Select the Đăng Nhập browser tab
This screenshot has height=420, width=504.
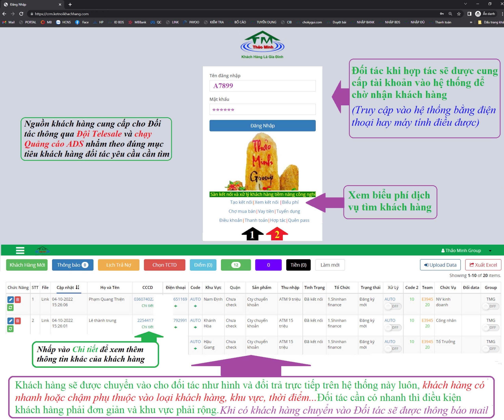(32, 4)
